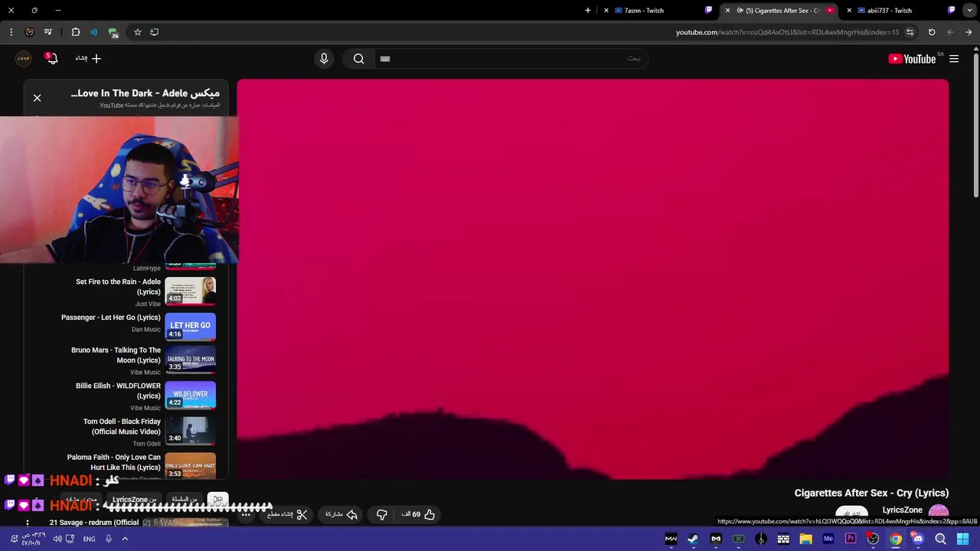Like the video with thumbs up
The width and height of the screenshot is (980, 551).
coord(419,514)
